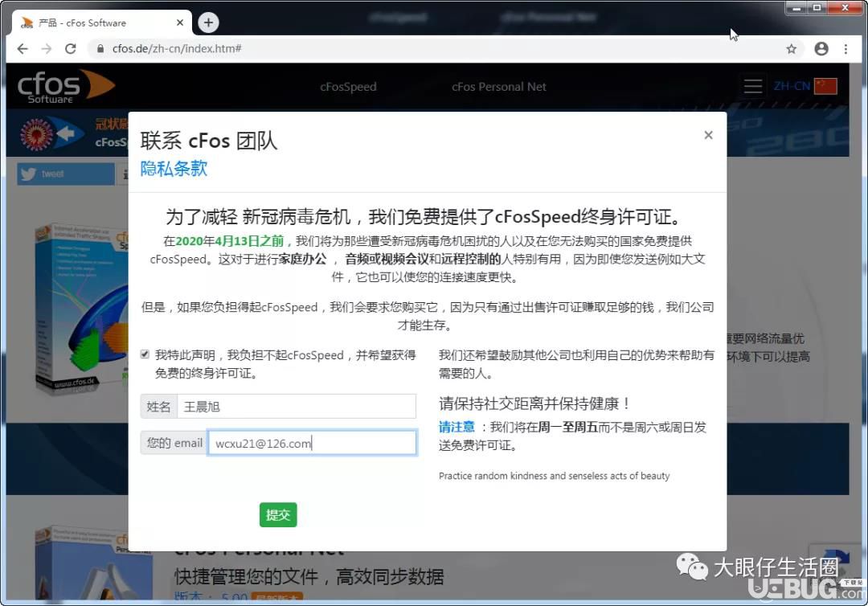Click the Twitter tweet button

pyautogui.click(x=65, y=174)
